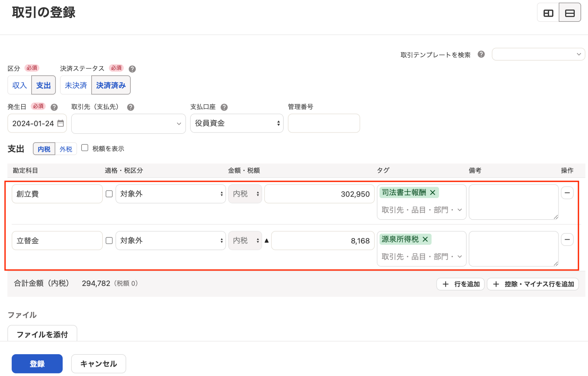This screenshot has width=588, height=376.
Task: Open help for 取引テンプレートを検索
Action: 481,54
